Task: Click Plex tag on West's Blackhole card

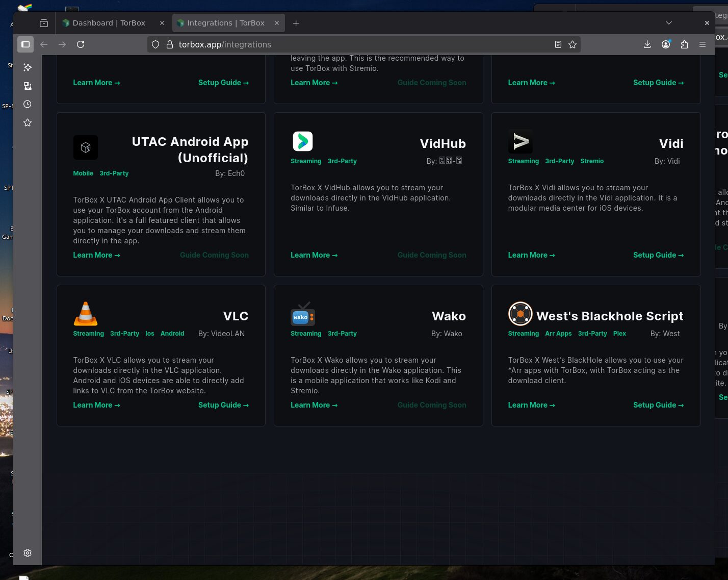Action: tap(619, 334)
